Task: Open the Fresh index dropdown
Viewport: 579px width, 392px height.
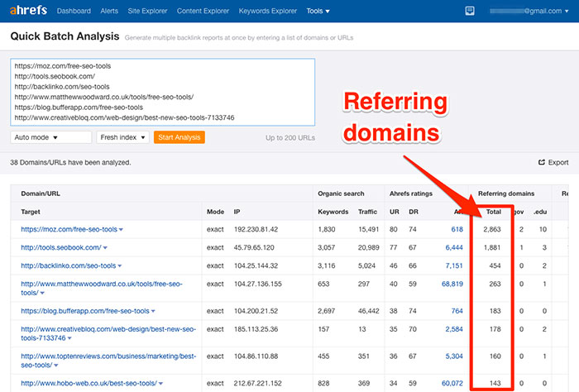Action: point(122,137)
